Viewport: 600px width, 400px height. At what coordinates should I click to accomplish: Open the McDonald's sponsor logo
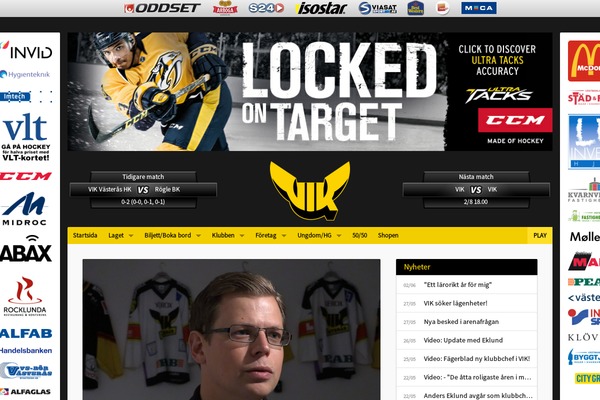coord(584,61)
